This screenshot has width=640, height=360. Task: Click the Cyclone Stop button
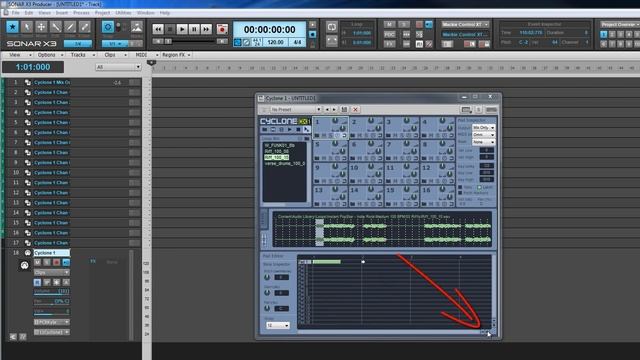[x=298, y=129]
